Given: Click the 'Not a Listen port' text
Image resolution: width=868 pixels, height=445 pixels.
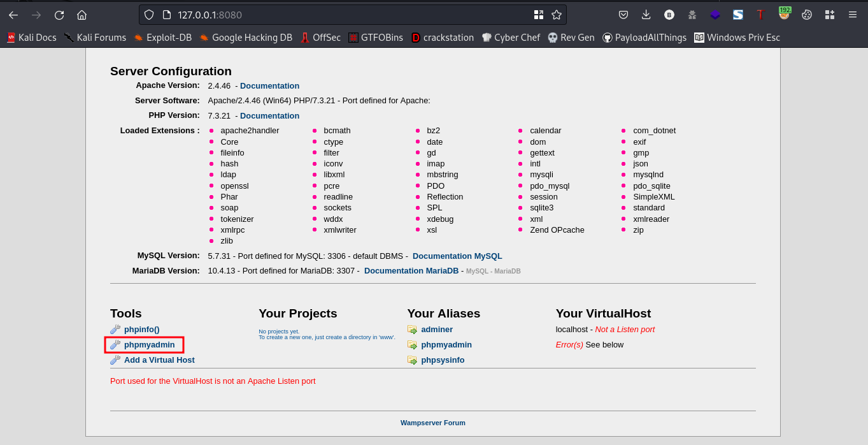Looking at the screenshot, I should [625, 329].
